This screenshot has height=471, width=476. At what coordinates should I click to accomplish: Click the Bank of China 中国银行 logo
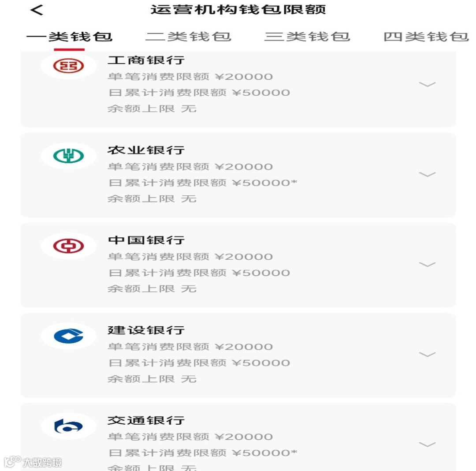(69, 246)
